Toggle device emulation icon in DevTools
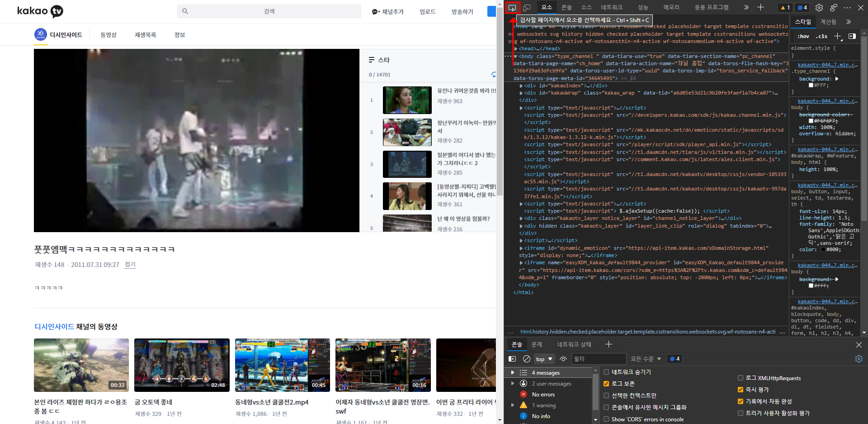The height and width of the screenshot is (424, 868). 527,8
